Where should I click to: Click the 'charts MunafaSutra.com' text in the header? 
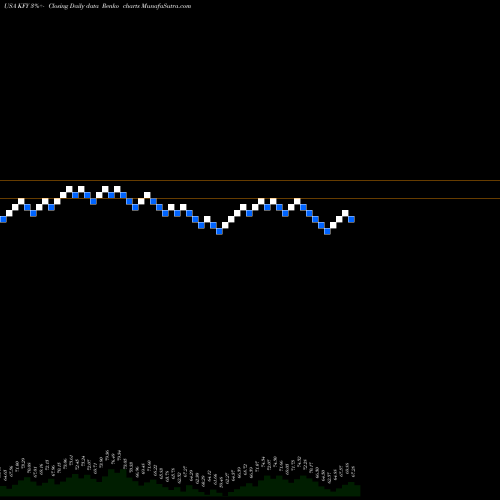coord(157,6)
